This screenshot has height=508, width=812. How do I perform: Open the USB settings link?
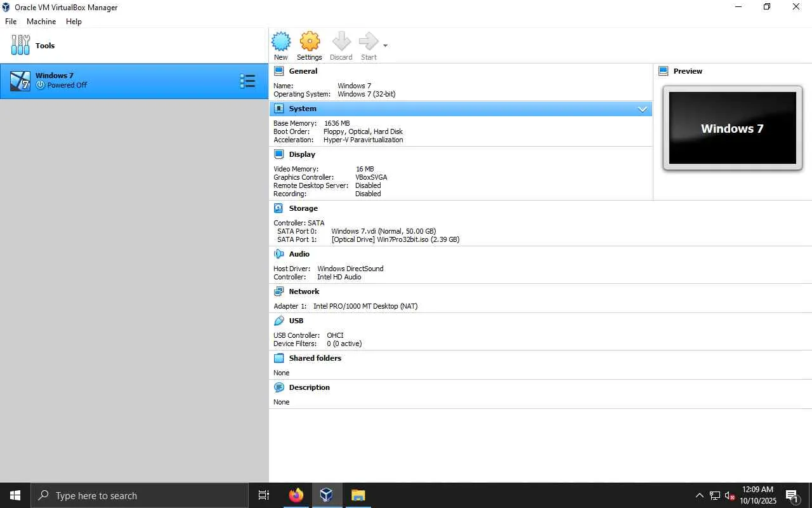point(296,321)
